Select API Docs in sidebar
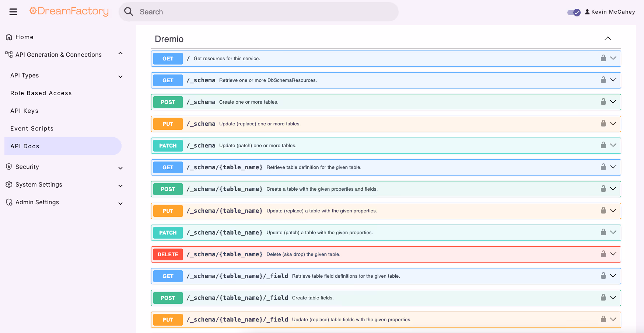Screen dimensions: 644x333 tap(63, 146)
